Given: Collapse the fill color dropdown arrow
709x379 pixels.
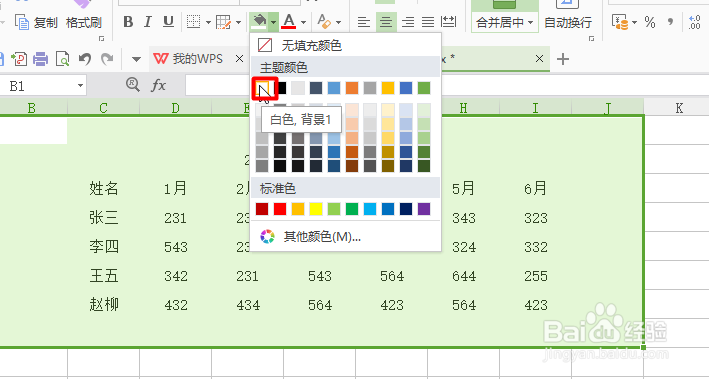Looking at the screenshot, I should tap(273, 22).
